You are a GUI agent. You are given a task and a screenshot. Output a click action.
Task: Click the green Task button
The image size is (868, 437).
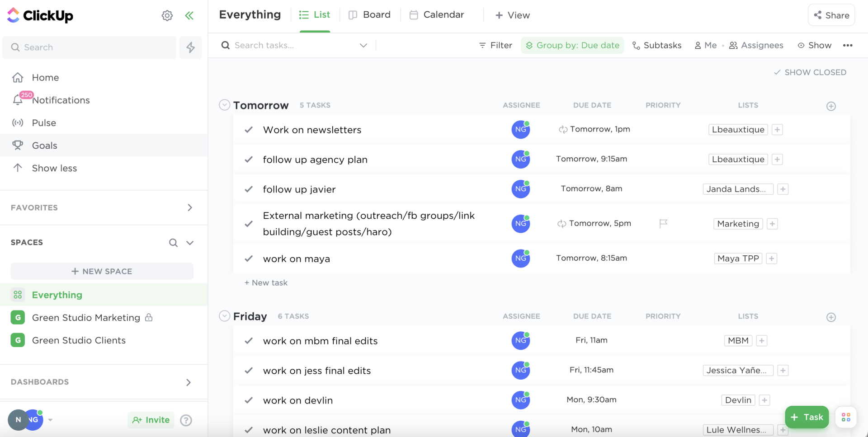(807, 417)
